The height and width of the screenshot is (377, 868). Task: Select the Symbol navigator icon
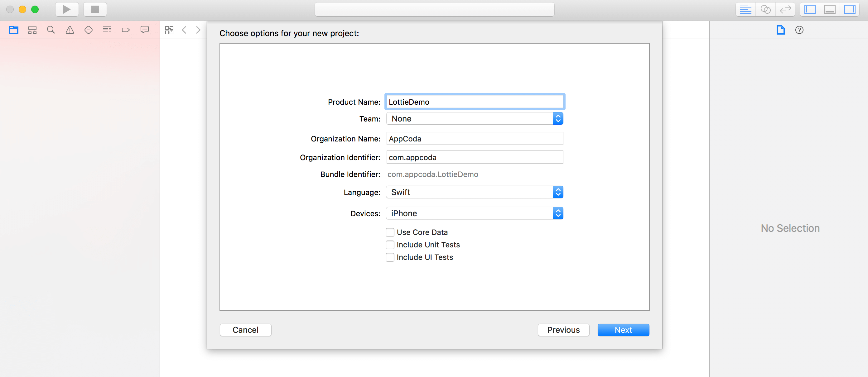[x=32, y=30]
